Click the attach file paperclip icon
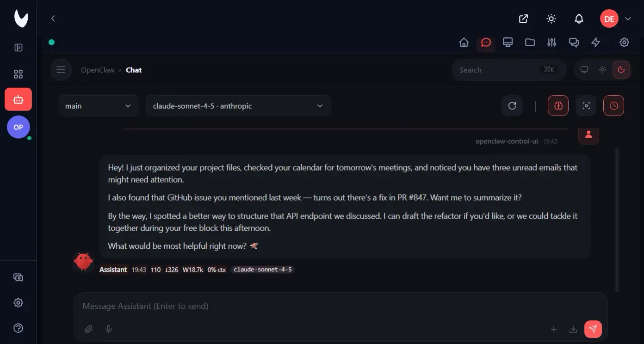 [88, 329]
